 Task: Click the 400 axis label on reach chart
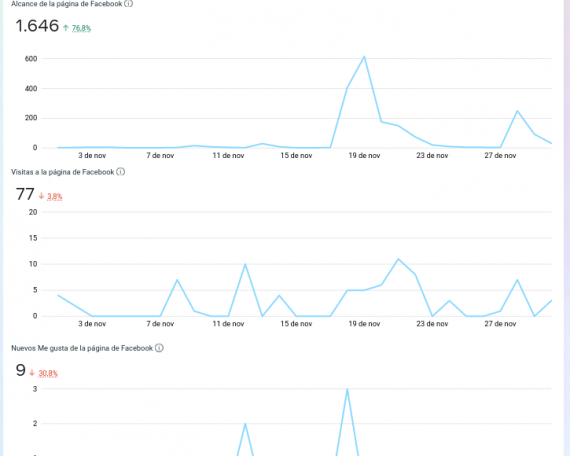point(31,89)
